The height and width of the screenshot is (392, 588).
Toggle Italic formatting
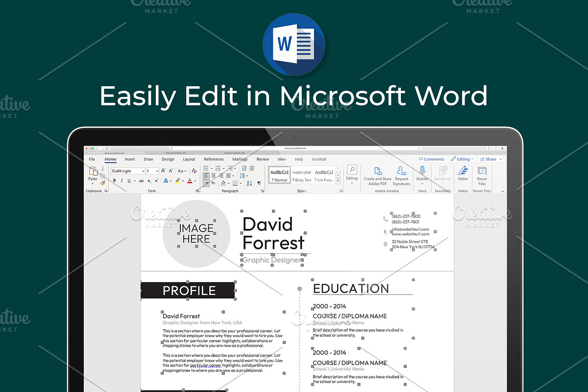122,180
